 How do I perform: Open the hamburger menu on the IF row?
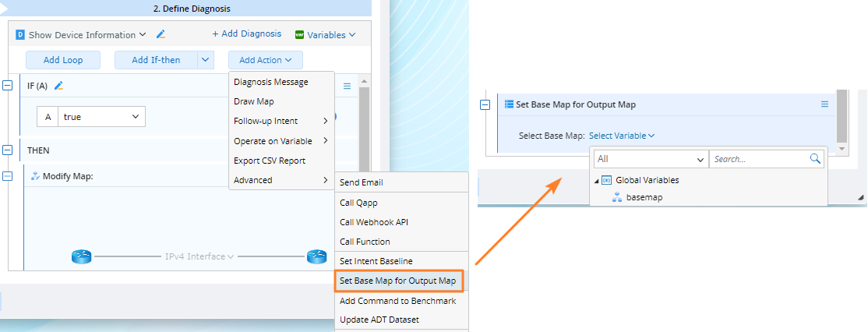tap(347, 87)
